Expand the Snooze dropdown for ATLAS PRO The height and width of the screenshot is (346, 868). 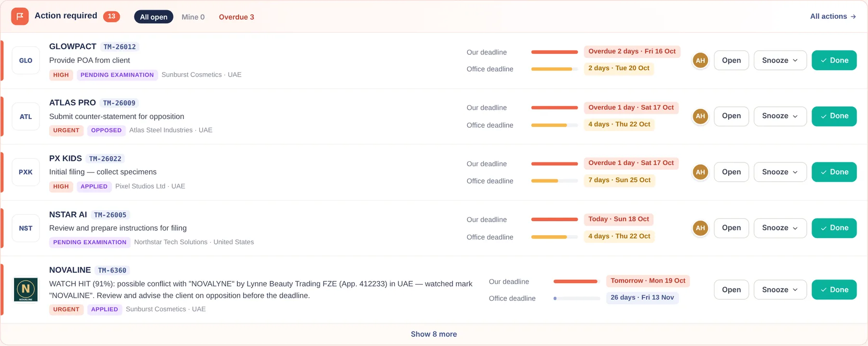[780, 116]
